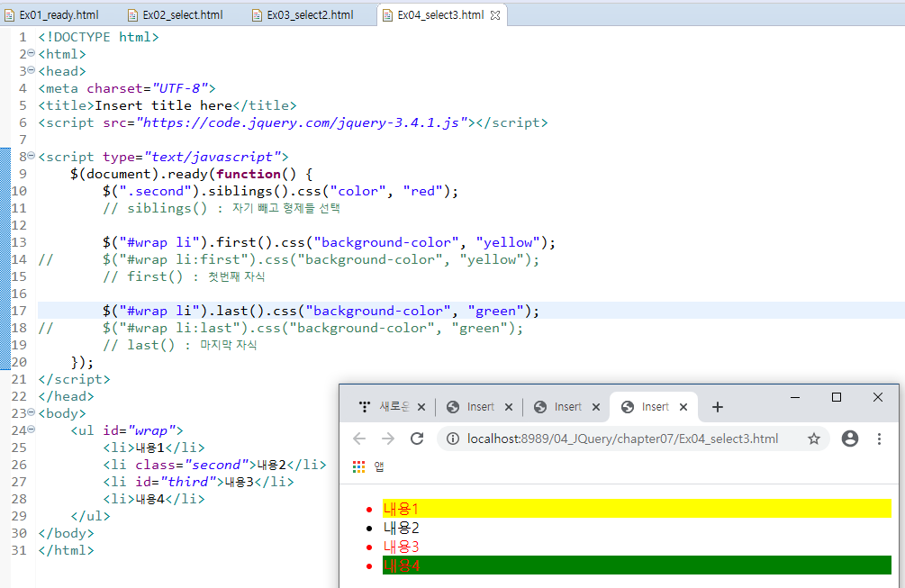Switch to the Ex01_ready.html editor tab

point(52,15)
